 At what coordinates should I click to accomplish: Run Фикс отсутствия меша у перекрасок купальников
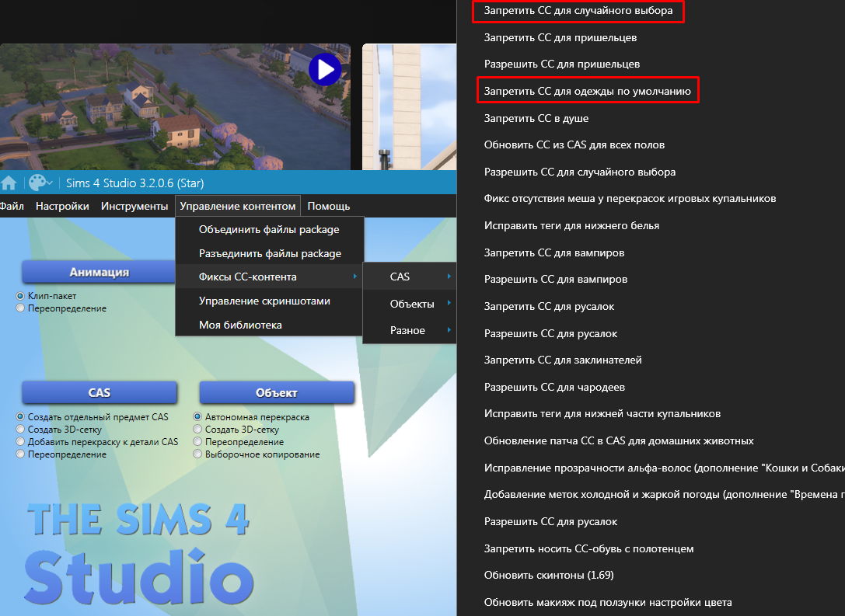pyautogui.click(x=630, y=199)
